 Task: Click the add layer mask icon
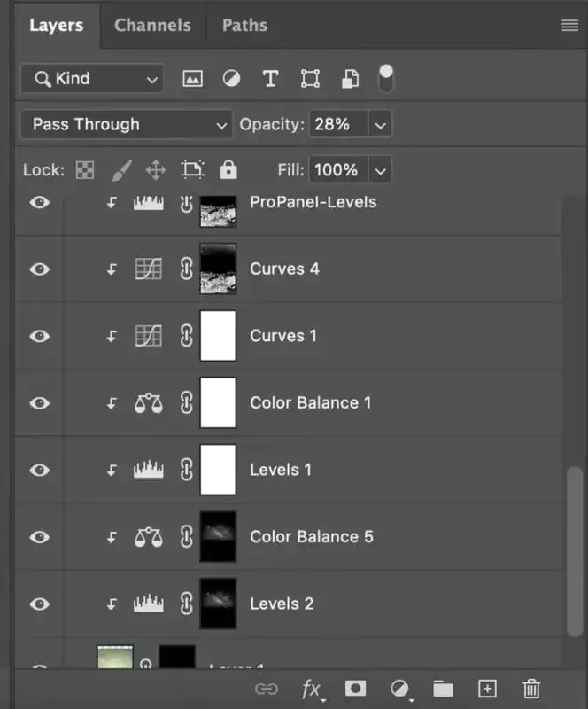coord(355,689)
